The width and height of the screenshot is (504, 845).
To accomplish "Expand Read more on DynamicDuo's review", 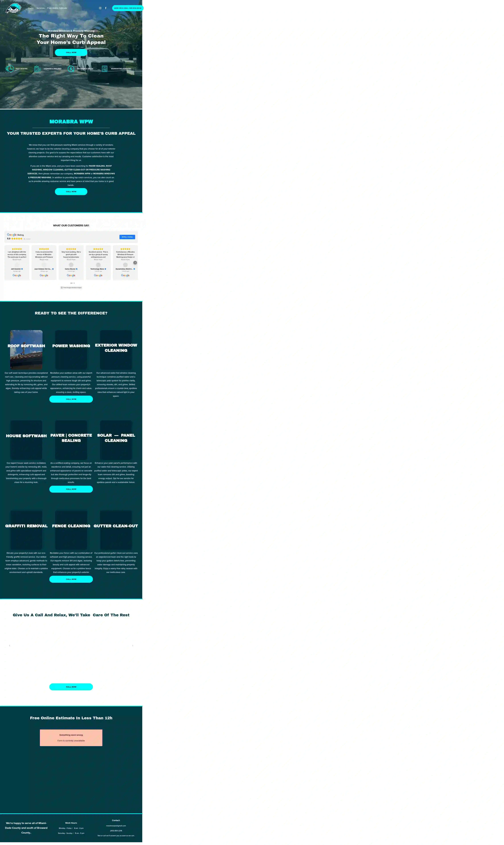I will 125,260.
